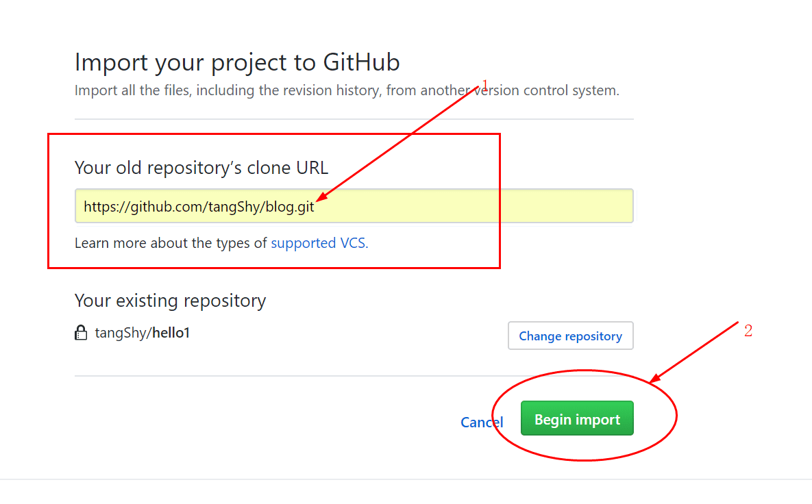
Task: Click the tangShy owner name text
Action: pyautogui.click(x=121, y=333)
